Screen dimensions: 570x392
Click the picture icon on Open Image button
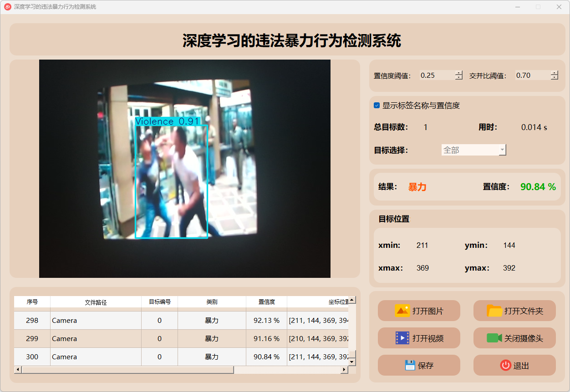(402, 311)
